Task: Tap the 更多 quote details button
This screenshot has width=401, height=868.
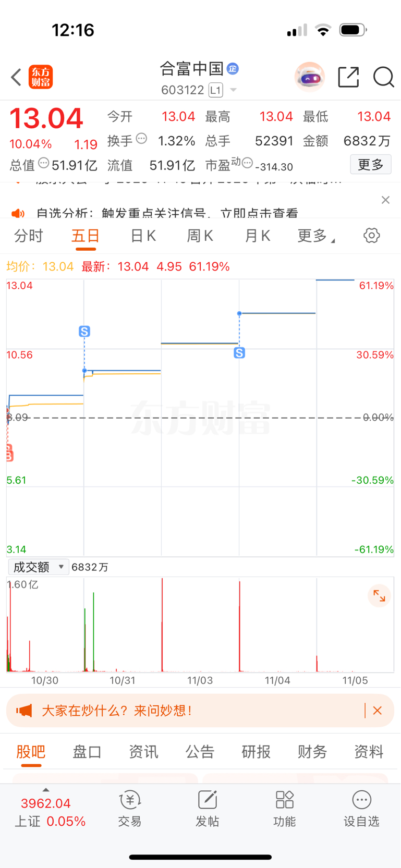Action: pos(370,165)
